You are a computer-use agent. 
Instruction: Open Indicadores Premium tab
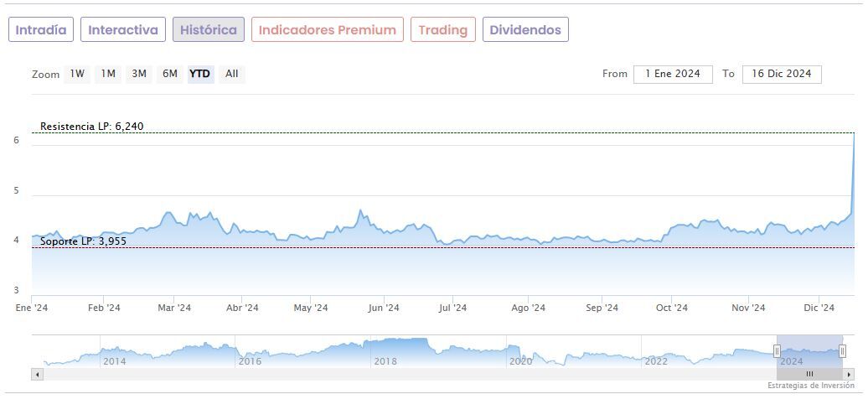(x=327, y=30)
